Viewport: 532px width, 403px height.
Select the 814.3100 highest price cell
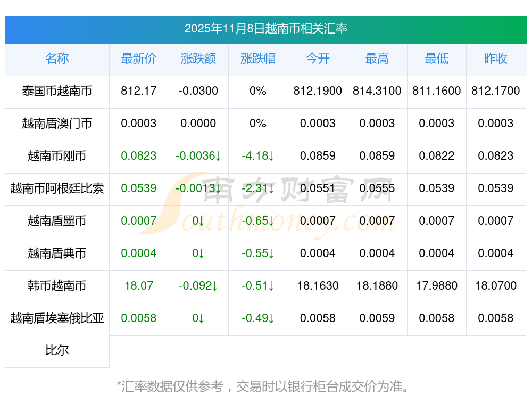[377, 91]
